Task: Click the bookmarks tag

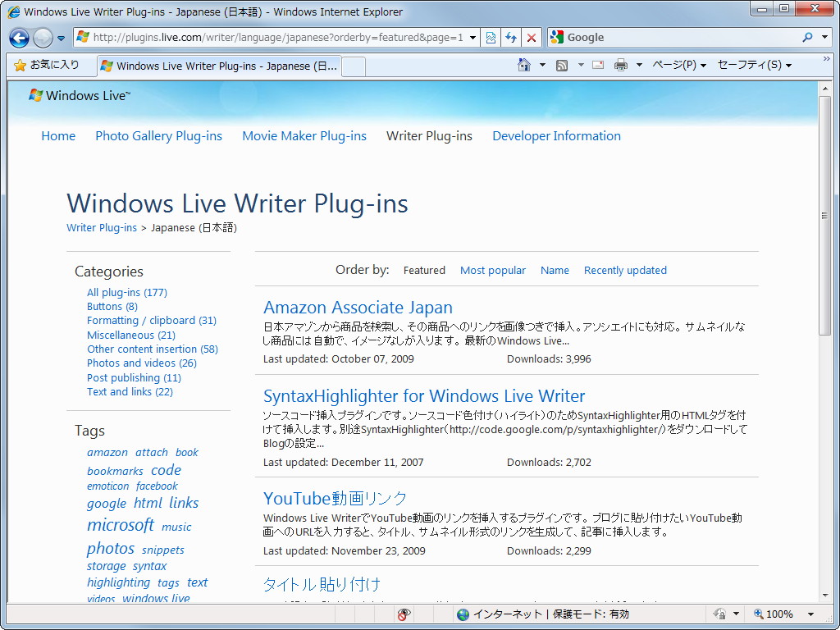Action: (x=115, y=471)
